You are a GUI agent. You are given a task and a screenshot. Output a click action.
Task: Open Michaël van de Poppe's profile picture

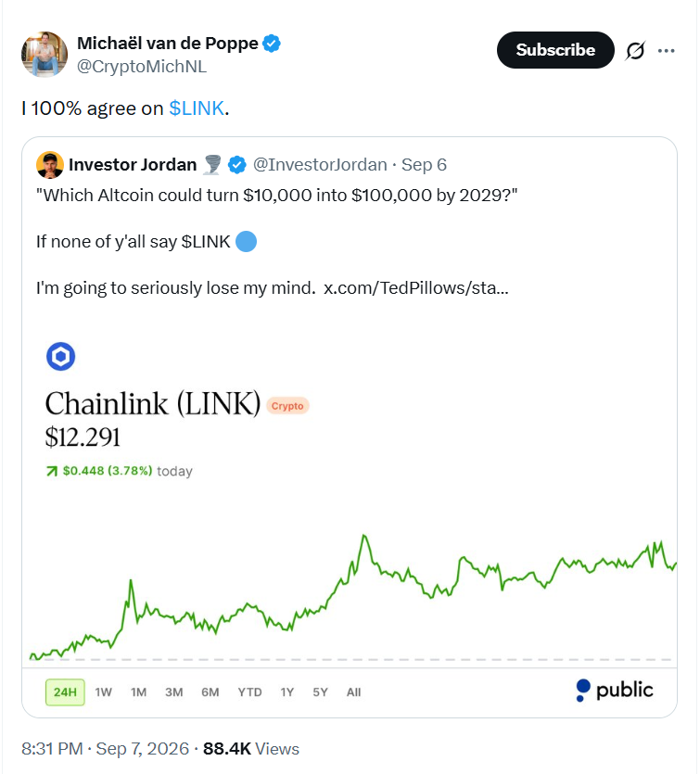click(45, 55)
